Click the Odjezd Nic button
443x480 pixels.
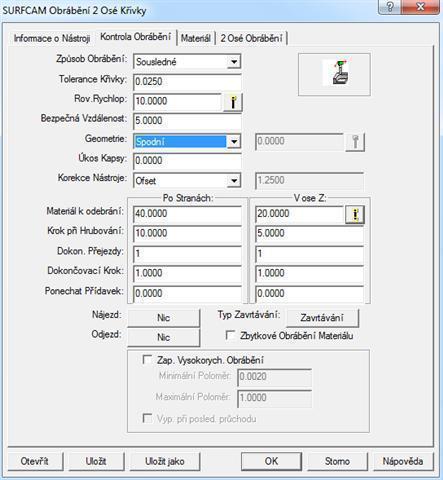click(163, 337)
